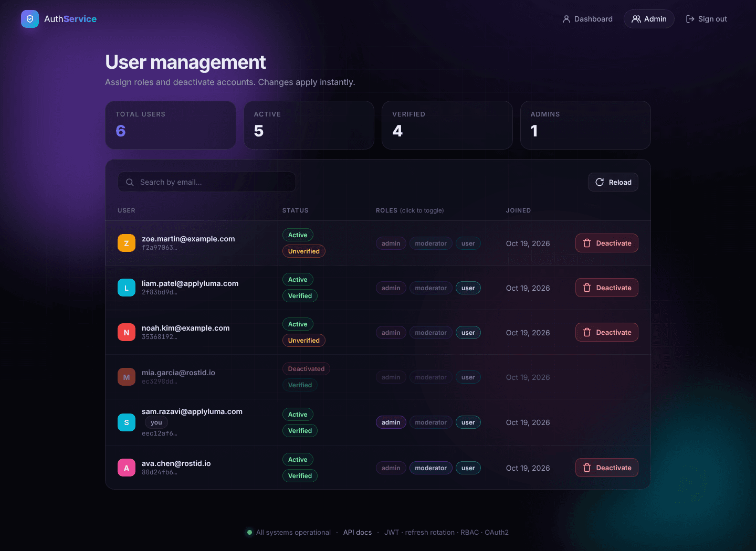Click the trash icon in liam.patel's row
This screenshot has height=551, width=756.
[587, 288]
